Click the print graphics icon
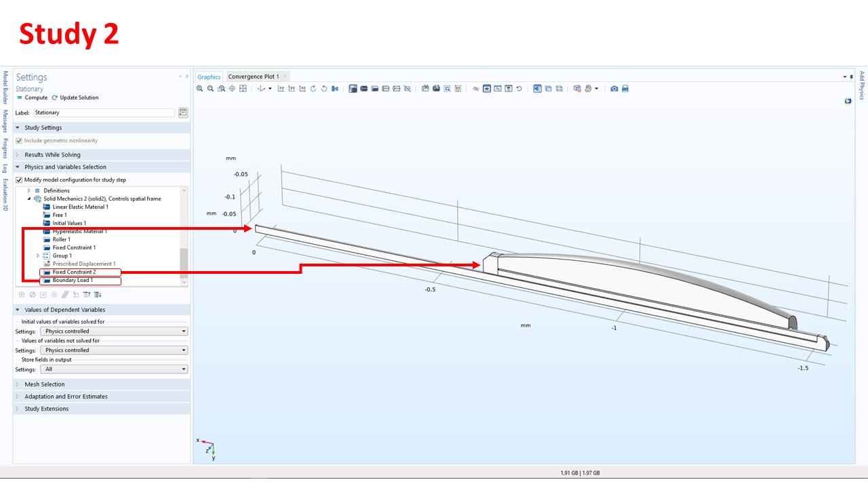The image size is (868, 488). click(625, 89)
